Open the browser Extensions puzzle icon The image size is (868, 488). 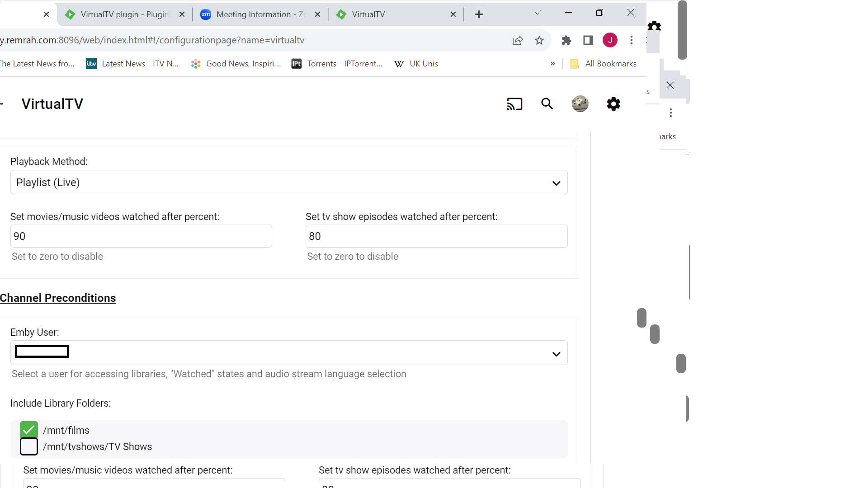click(566, 40)
